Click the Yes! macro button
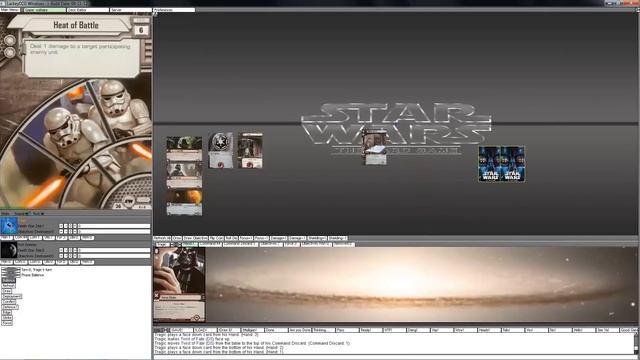Viewport: 640px width, 360px height. click(x=537, y=330)
